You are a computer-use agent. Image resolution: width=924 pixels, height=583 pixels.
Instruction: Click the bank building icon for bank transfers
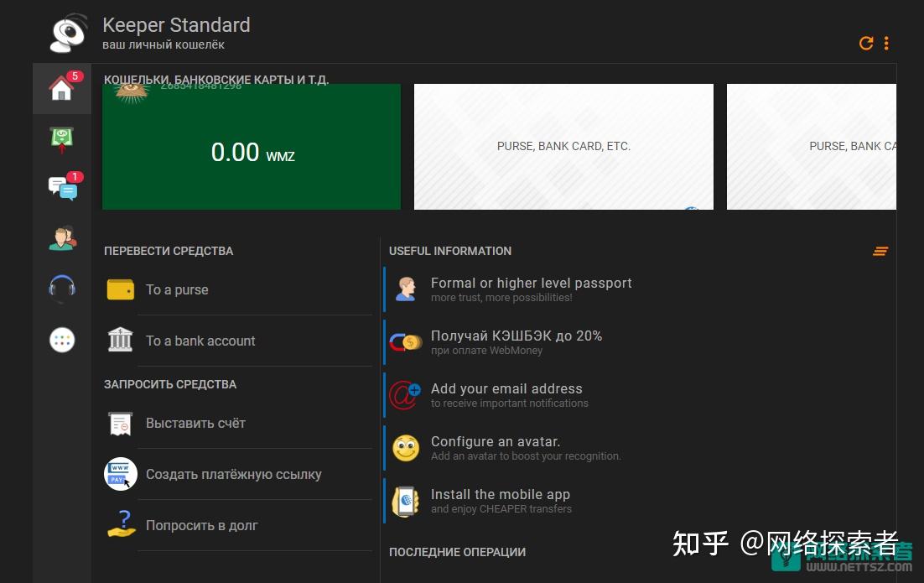pos(120,340)
